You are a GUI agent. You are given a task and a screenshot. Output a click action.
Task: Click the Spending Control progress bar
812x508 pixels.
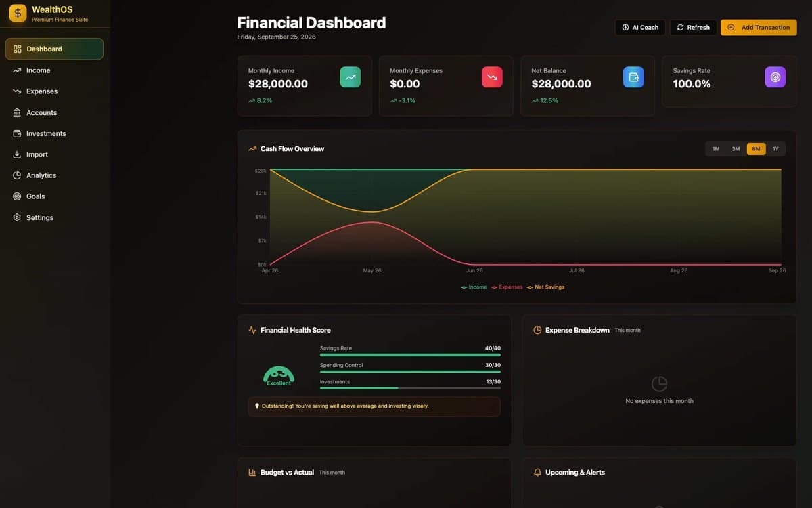pos(410,372)
